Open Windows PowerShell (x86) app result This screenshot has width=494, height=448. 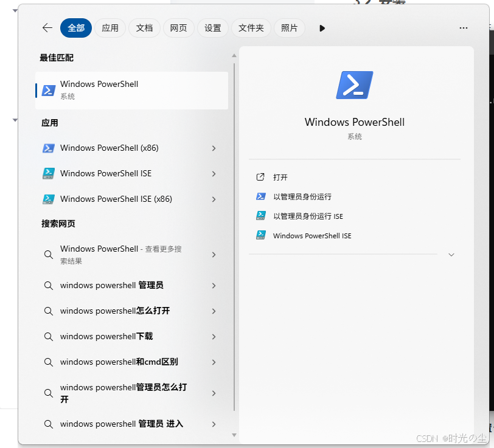[x=131, y=148]
